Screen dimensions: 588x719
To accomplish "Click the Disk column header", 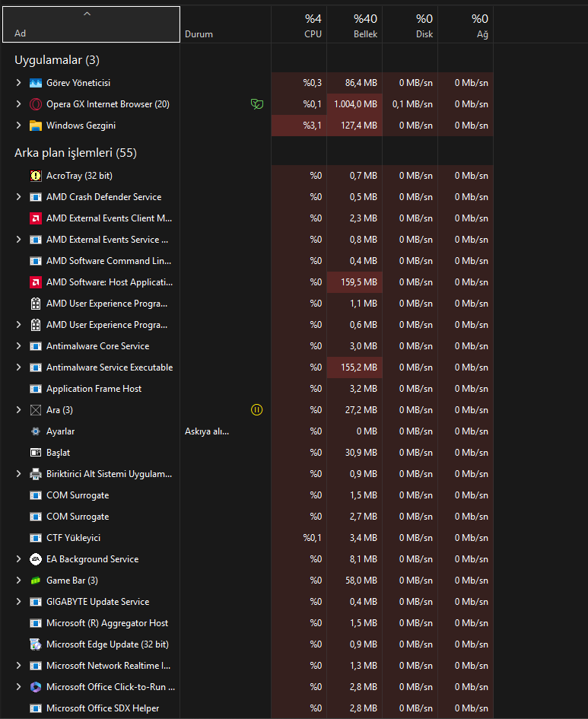I will pos(410,25).
